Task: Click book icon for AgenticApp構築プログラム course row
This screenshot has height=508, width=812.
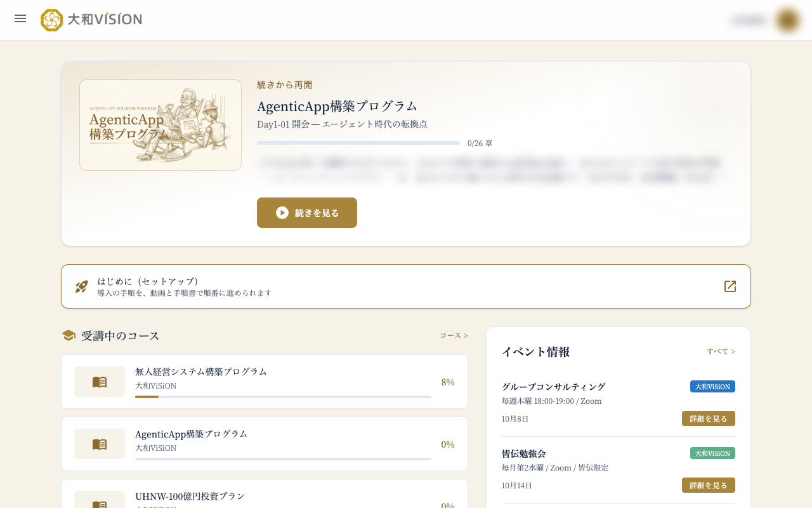Action: click(100, 444)
